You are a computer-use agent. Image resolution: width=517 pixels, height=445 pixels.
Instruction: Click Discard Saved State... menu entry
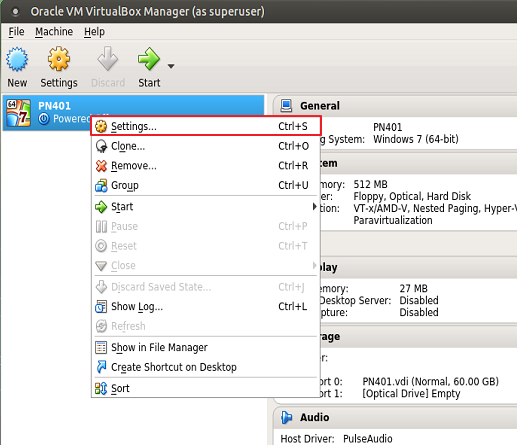[x=206, y=287]
